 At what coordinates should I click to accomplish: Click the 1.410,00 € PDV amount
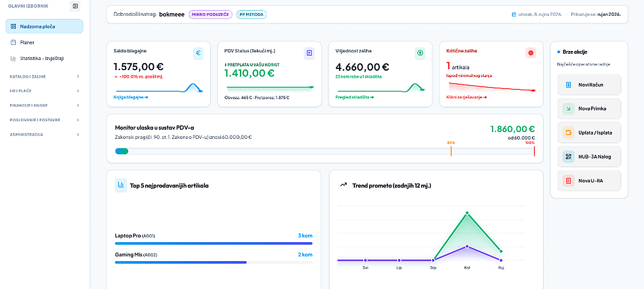point(249,73)
